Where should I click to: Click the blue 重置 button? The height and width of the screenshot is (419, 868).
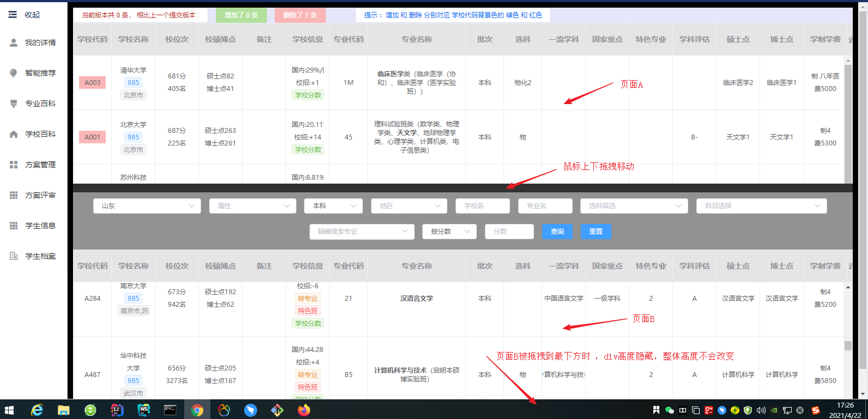596,232
